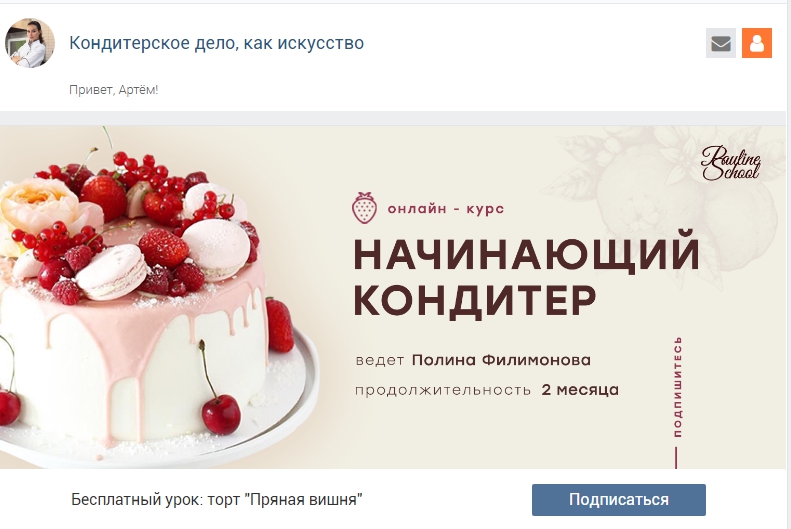Click the онлайн - курс caption
Screen dimensions: 791x529
click(x=445, y=208)
